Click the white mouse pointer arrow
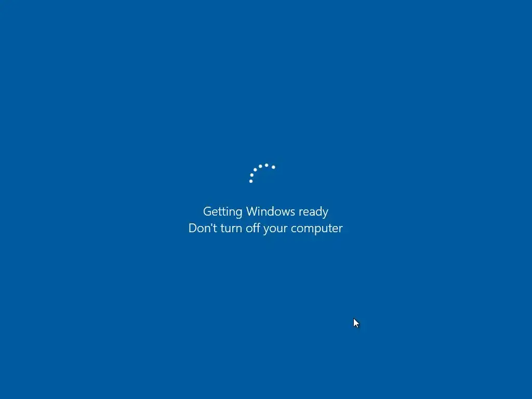This screenshot has height=399, width=532. [x=356, y=323]
